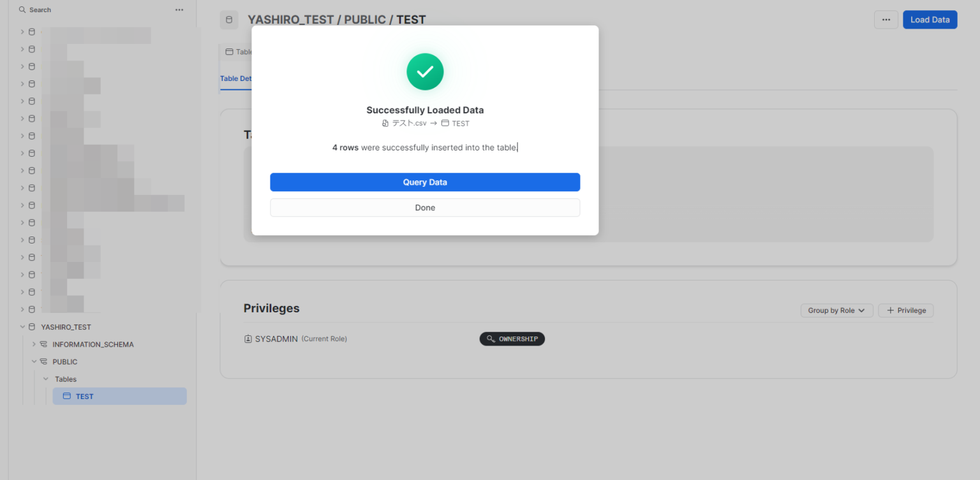Click the add Privilege button
Screen dimensions: 980x480
[905, 310]
